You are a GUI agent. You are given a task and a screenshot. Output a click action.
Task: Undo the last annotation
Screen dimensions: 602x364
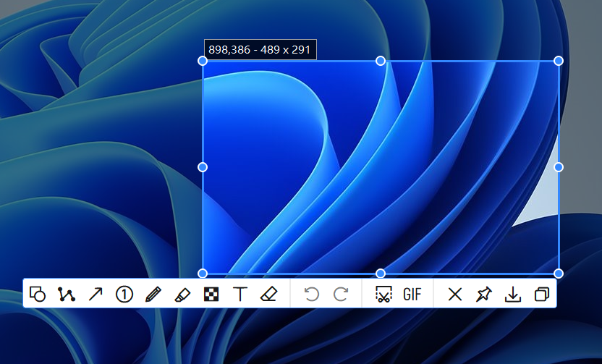pyautogui.click(x=311, y=294)
